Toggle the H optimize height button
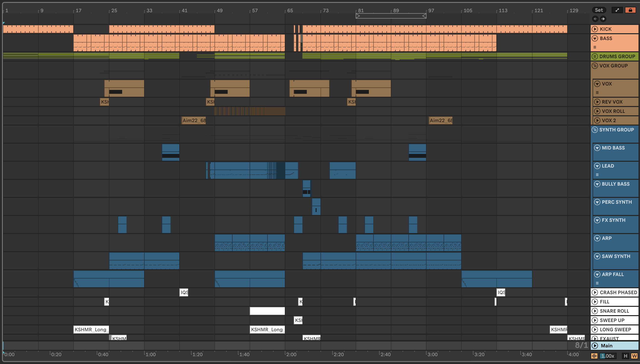Viewport: 640px width, 364px height. [x=626, y=356]
